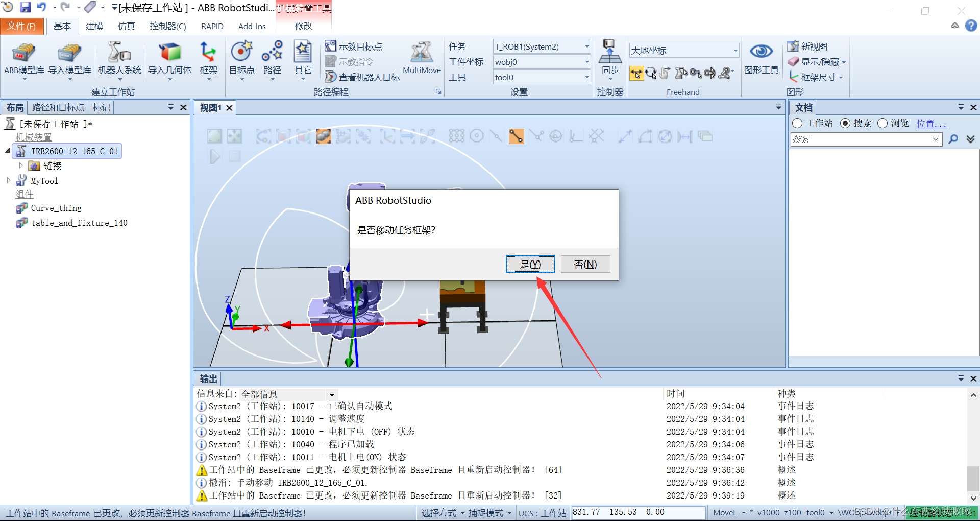Click 示教目标点 button
The image size is (980, 521).
tap(354, 46)
